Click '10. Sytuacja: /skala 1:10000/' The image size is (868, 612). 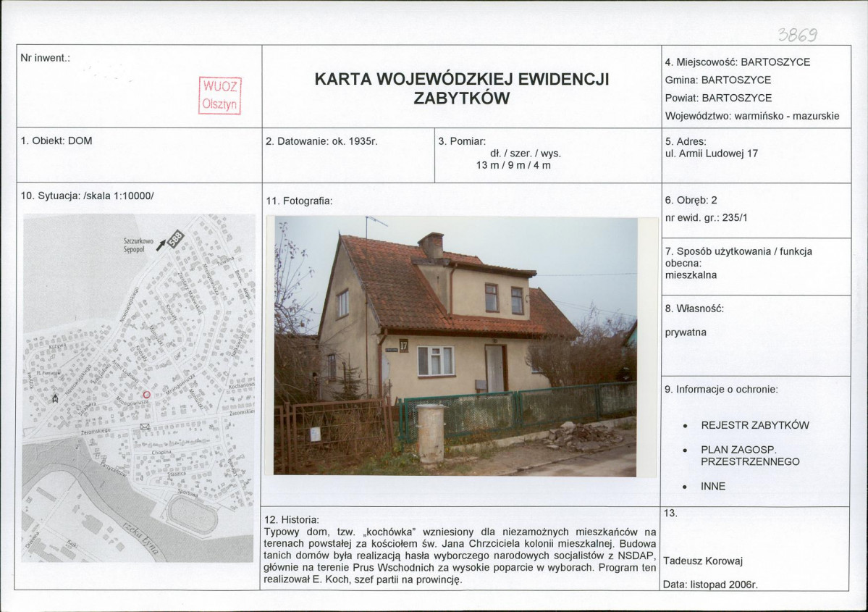pyautogui.click(x=88, y=196)
